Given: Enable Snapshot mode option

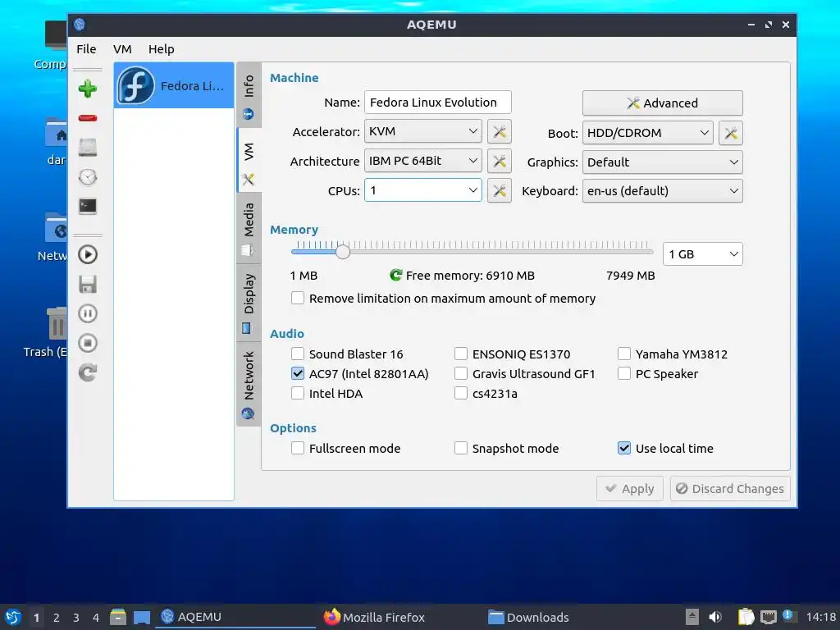Looking at the screenshot, I should tap(461, 448).
